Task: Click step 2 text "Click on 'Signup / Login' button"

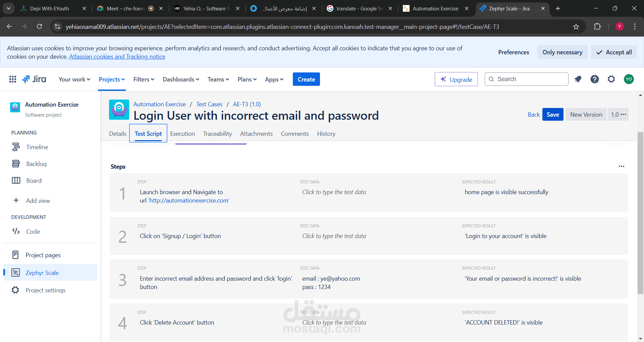Action: (x=180, y=236)
